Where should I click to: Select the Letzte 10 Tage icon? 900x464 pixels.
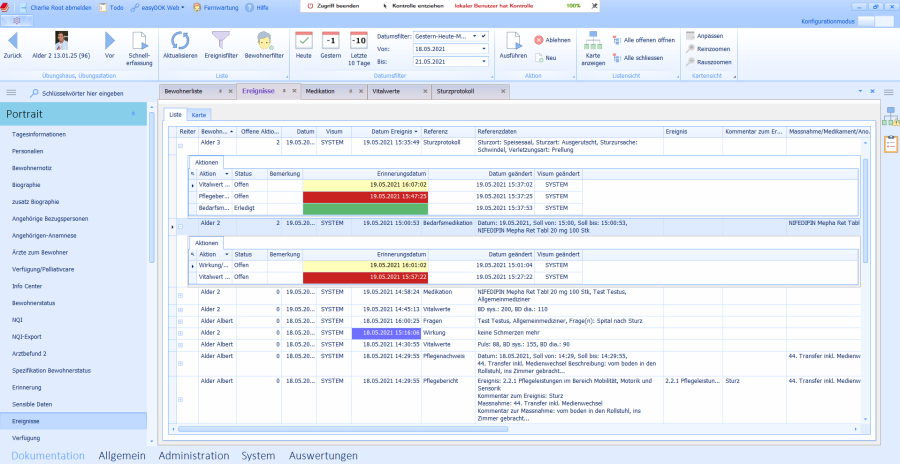(x=358, y=42)
